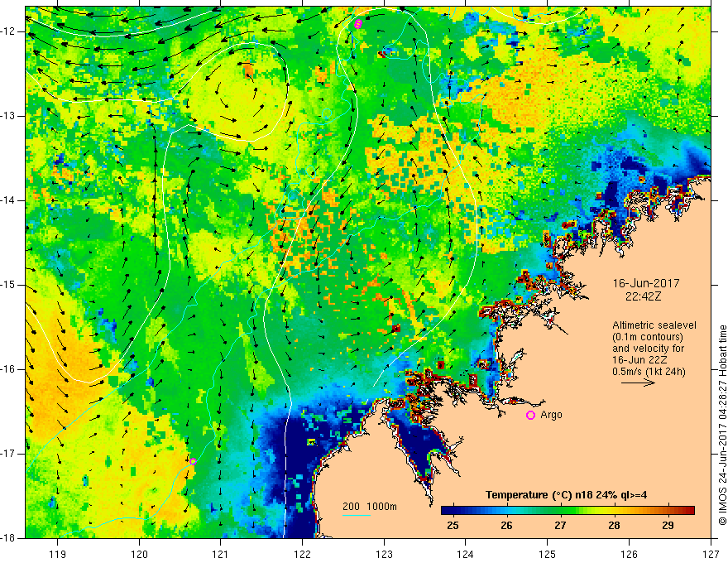The height and width of the screenshot is (563, 728).
Task: Click the latitude axis label '-13'
Action: 9,116
